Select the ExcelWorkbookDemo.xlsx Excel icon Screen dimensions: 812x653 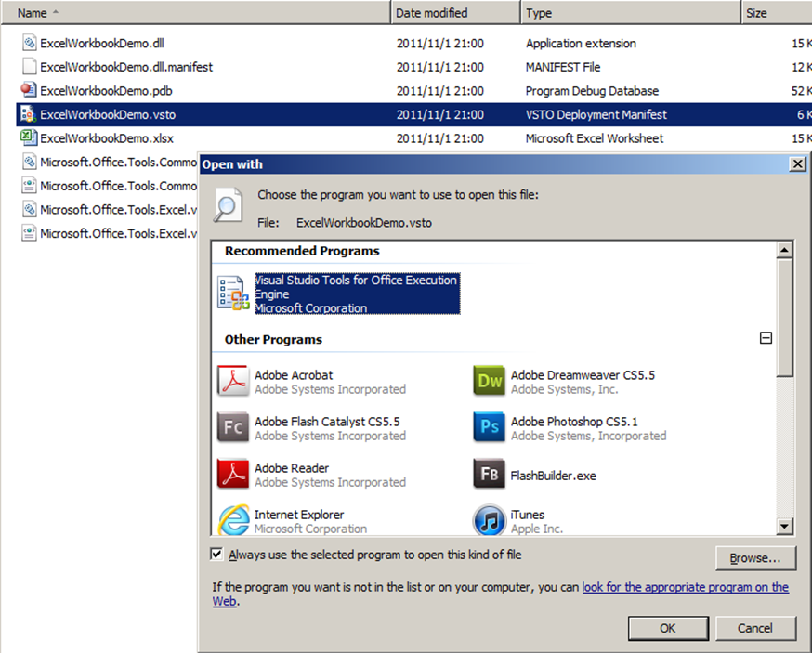coord(29,137)
